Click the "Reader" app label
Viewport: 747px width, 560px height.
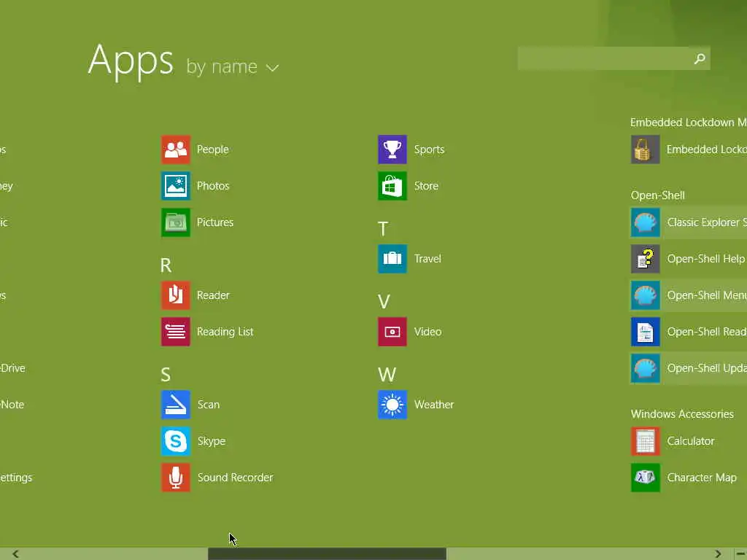(x=213, y=295)
